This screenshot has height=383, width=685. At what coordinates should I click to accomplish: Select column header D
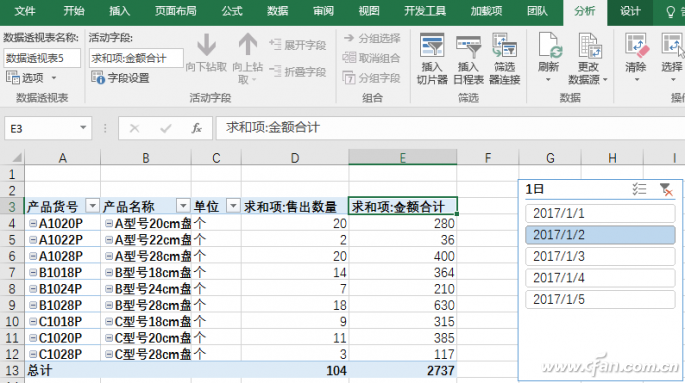(x=295, y=158)
